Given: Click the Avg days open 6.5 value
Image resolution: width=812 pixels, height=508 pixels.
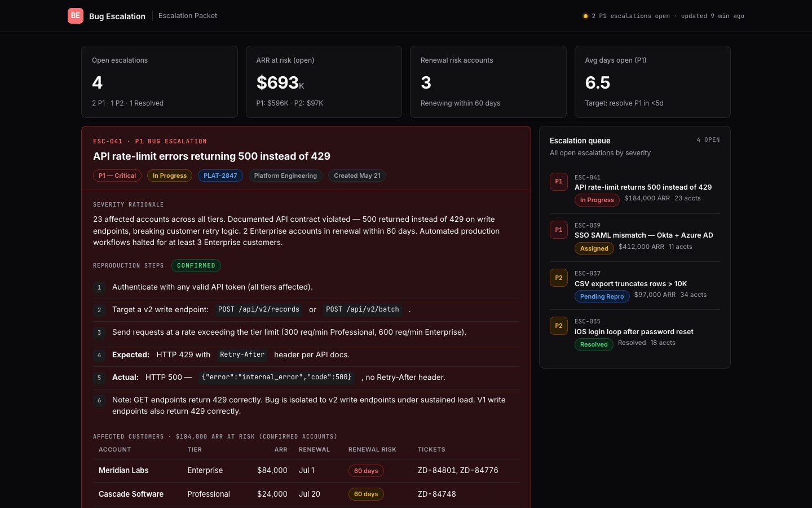Looking at the screenshot, I should [x=598, y=83].
